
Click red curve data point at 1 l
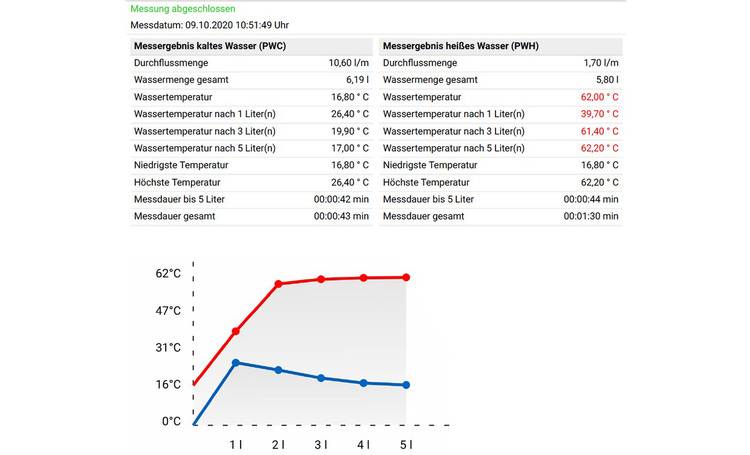(x=236, y=331)
